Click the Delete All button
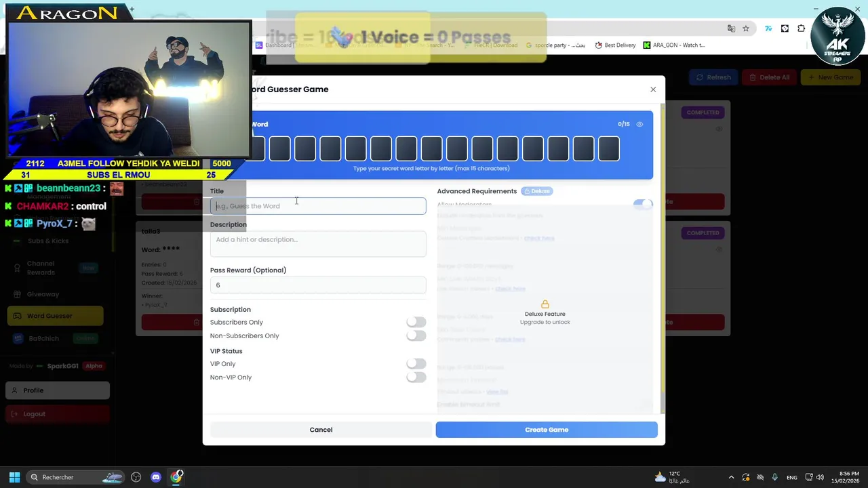This screenshot has width=868, height=488. [x=769, y=77]
